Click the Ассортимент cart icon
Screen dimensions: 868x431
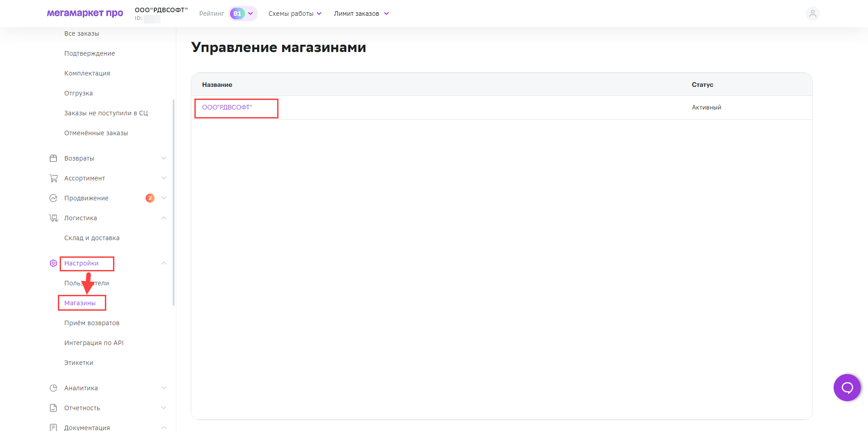click(x=53, y=178)
